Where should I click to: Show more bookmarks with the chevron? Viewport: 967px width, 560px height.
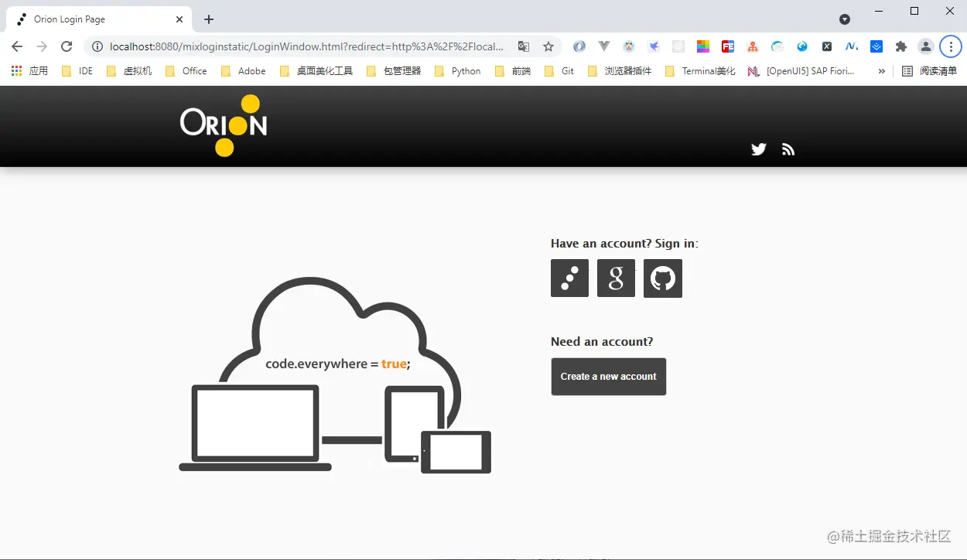coord(881,70)
